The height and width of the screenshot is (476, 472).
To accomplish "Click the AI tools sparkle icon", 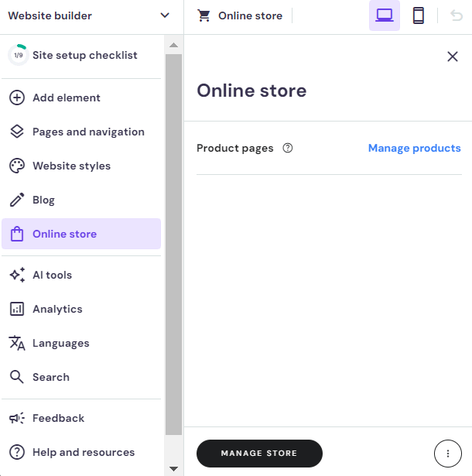I will click(x=17, y=275).
